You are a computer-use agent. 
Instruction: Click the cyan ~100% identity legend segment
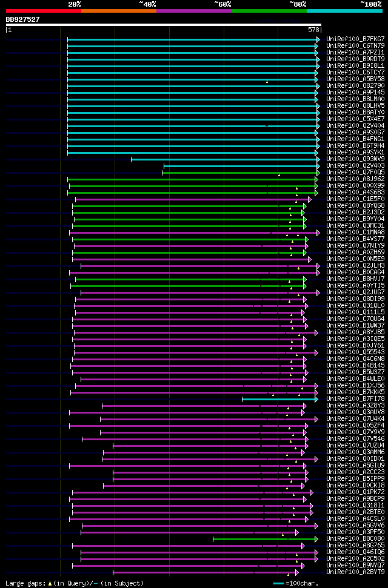point(344,11)
